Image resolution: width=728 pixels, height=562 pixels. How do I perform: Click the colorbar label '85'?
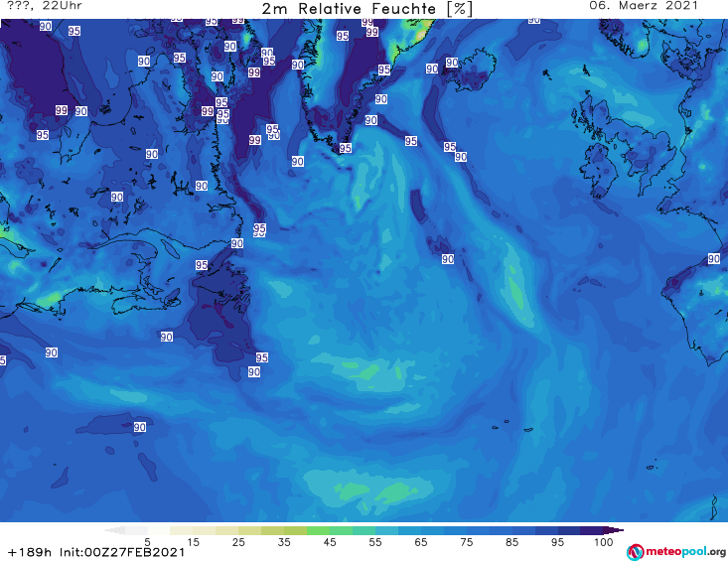(x=512, y=542)
